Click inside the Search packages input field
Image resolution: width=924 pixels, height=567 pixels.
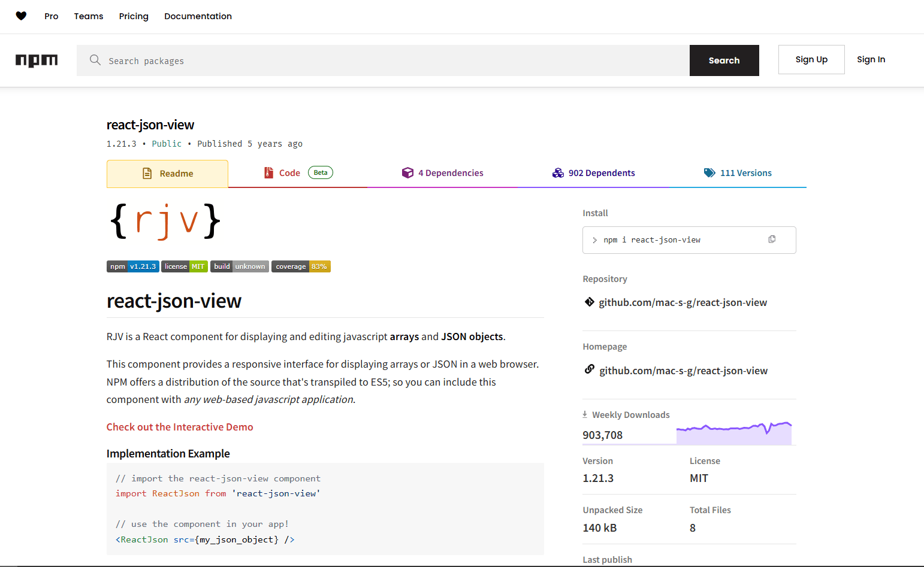pos(240,60)
